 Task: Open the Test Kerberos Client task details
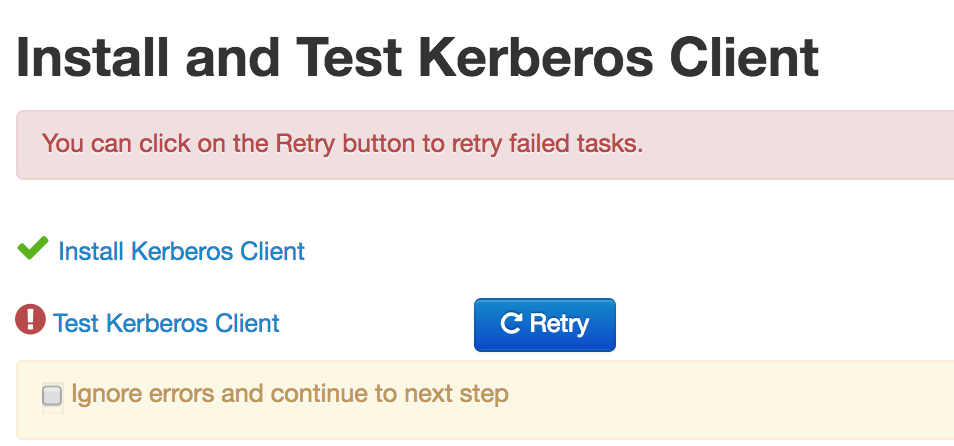coord(166,324)
